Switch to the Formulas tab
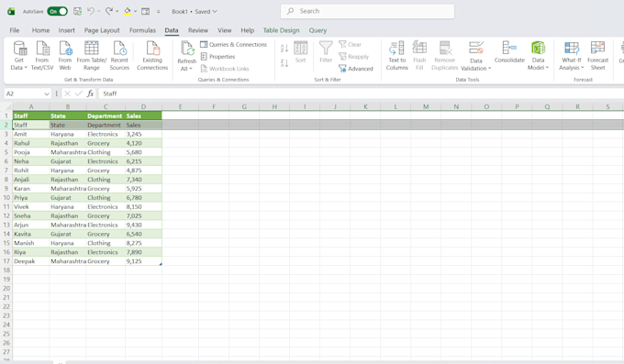 (x=142, y=30)
